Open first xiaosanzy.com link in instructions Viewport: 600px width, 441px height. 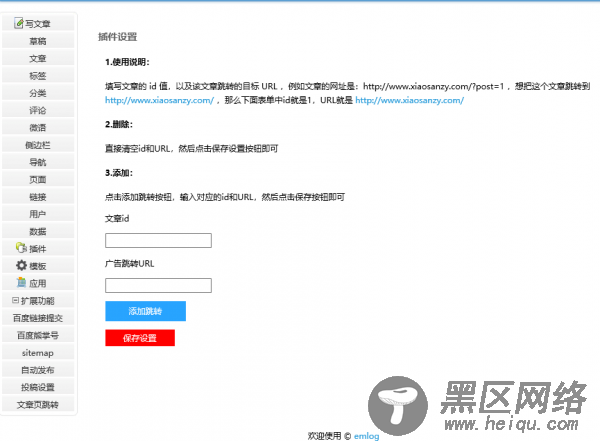(x=160, y=100)
